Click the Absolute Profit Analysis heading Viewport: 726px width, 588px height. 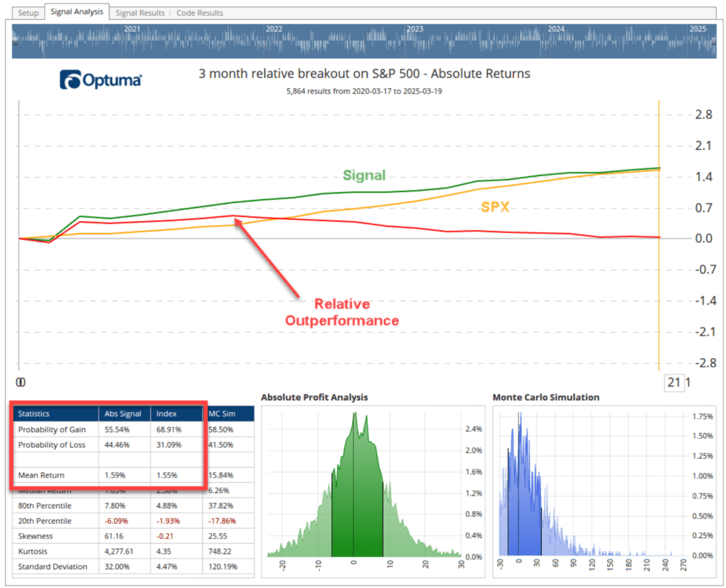pos(314,397)
